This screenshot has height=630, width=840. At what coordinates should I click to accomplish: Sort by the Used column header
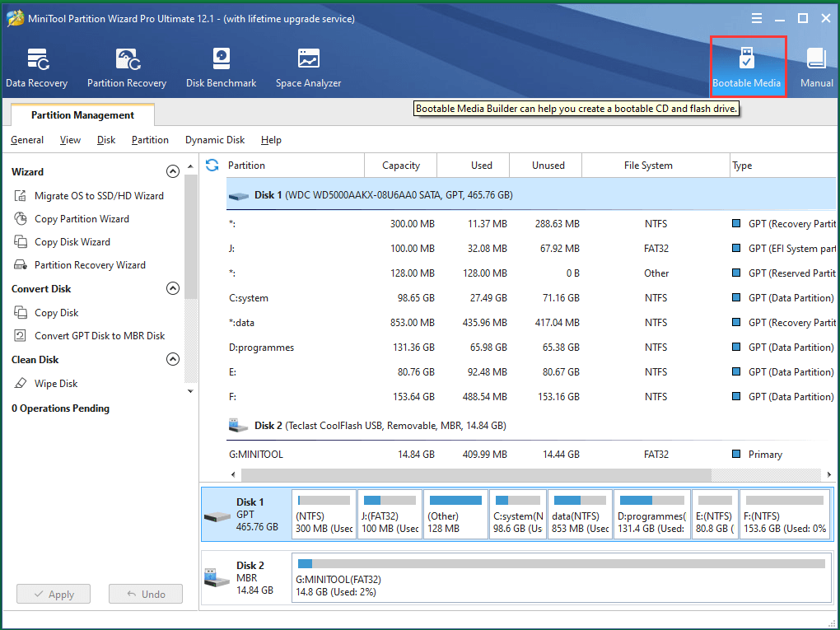coord(474,165)
